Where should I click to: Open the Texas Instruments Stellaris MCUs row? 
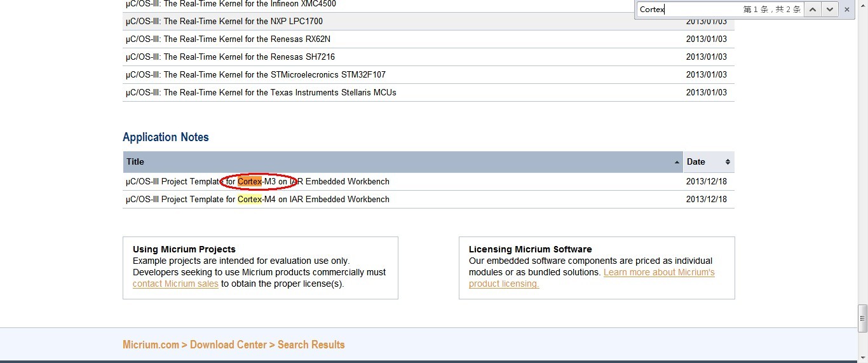point(428,92)
